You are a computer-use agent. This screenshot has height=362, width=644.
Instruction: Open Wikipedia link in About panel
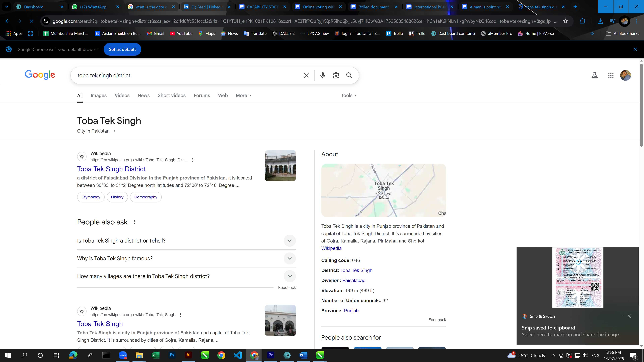[331, 248]
